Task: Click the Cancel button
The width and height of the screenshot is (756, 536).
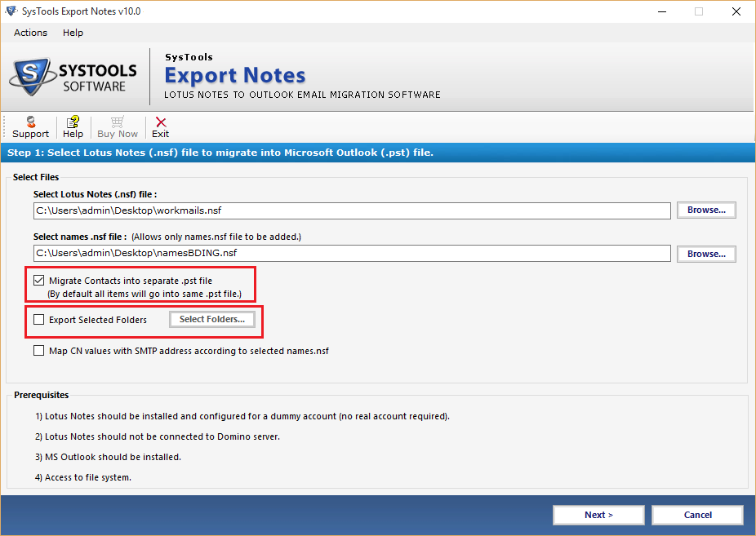Action: point(698,515)
